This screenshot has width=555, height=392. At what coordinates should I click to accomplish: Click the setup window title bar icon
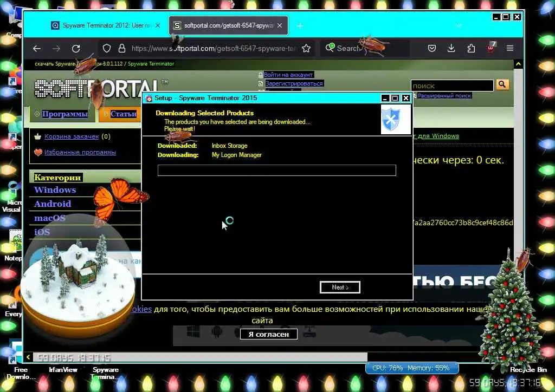click(x=149, y=98)
